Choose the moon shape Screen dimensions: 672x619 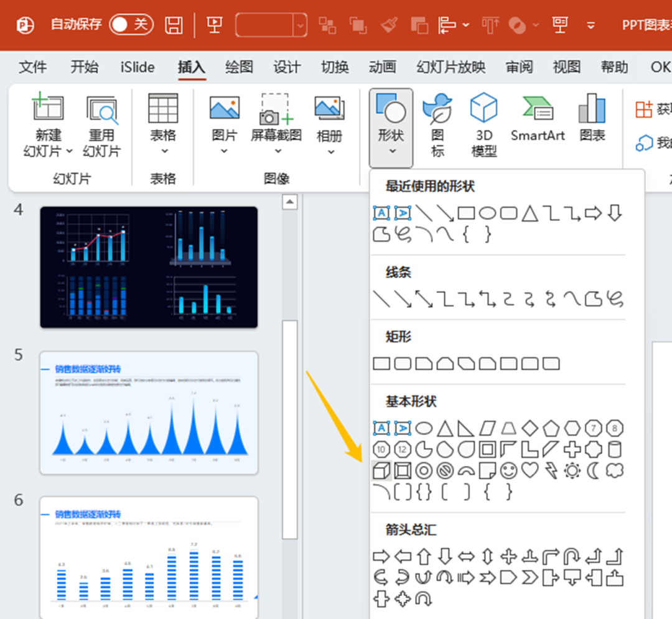(593, 471)
